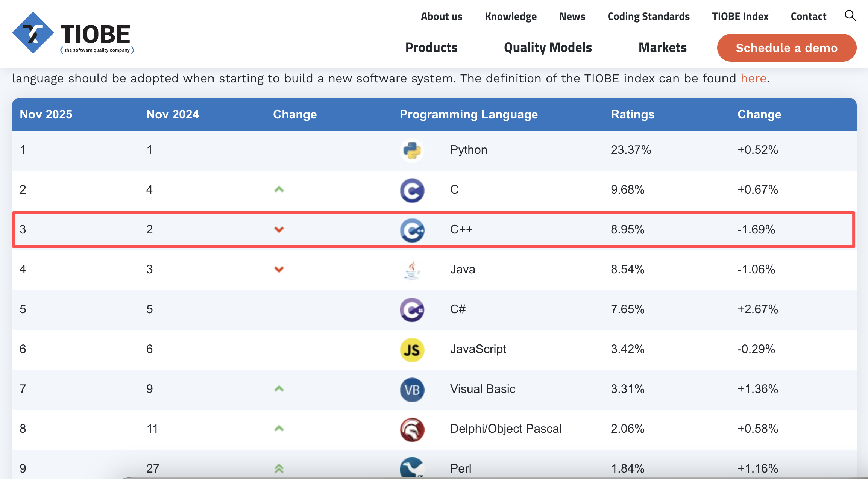Click the 8.95% rating value
This screenshot has width=868, height=479.
click(x=628, y=229)
